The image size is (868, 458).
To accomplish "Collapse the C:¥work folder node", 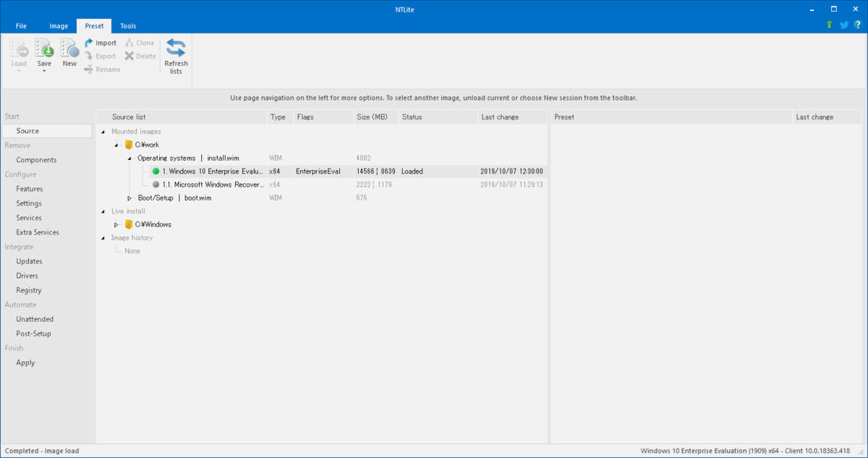I will 116,145.
